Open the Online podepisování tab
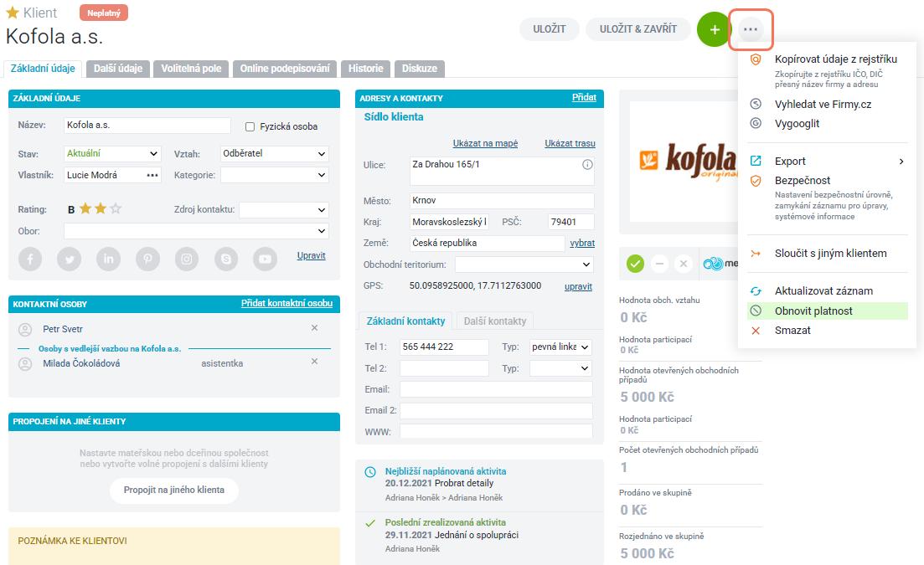The height and width of the screenshot is (565, 924). click(285, 69)
